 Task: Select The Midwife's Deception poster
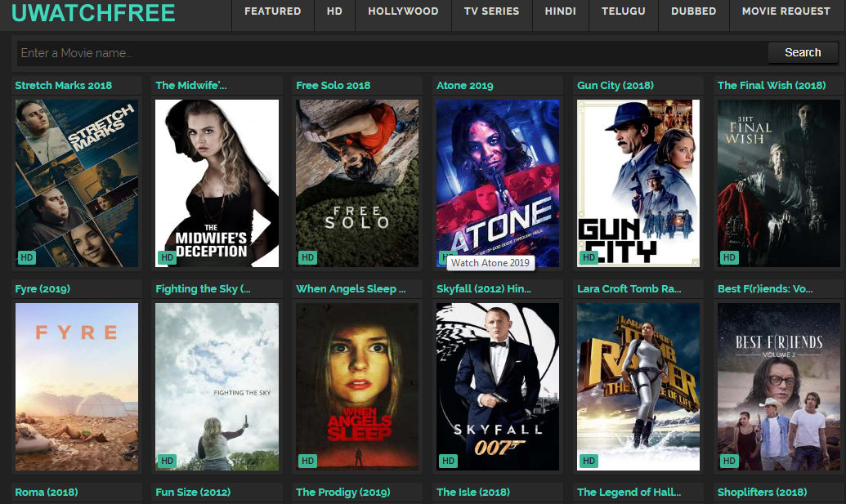217,183
